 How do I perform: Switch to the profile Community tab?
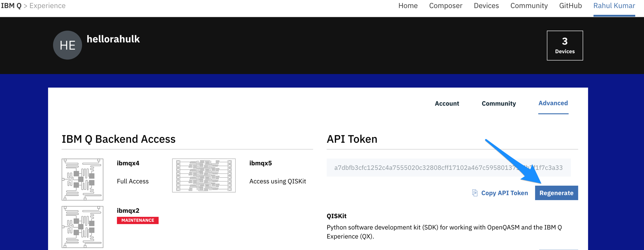pos(498,104)
